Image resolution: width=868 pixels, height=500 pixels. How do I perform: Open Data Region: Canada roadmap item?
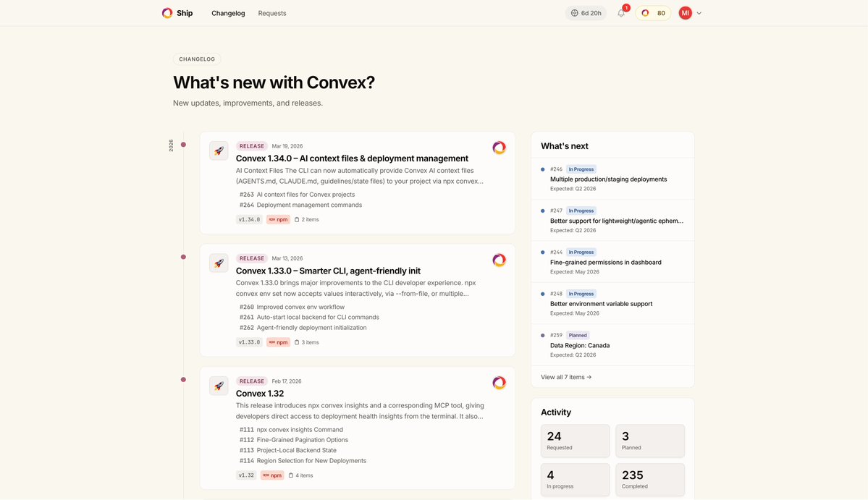[580, 345]
